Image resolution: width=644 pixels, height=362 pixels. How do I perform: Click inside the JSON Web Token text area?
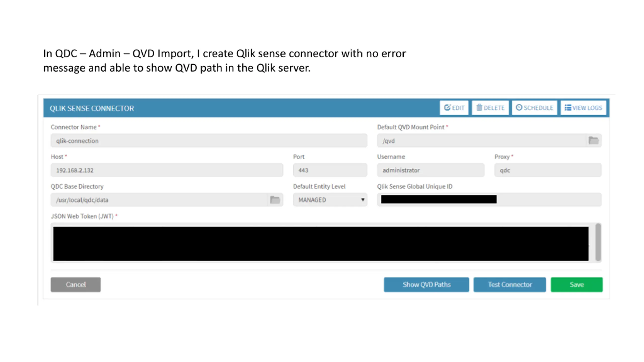click(x=321, y=243)
